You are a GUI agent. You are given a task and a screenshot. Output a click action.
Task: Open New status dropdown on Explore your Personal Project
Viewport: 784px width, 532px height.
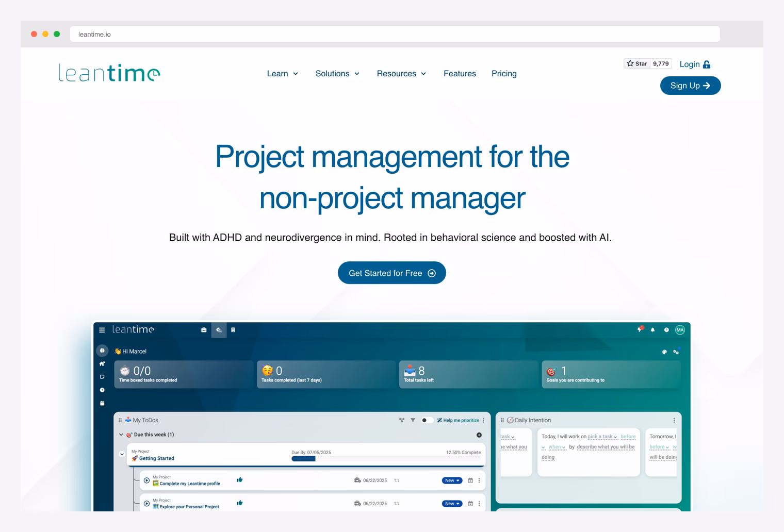[452, 504]
